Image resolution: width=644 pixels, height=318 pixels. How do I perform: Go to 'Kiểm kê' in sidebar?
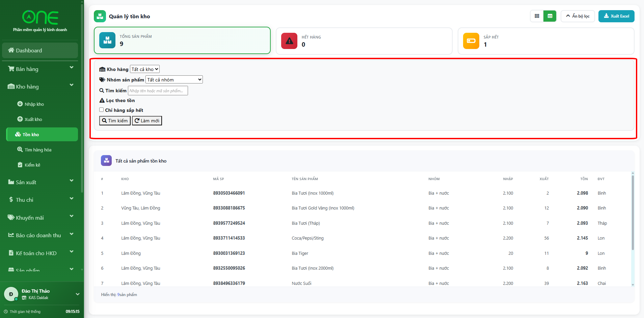[x=32, y=165]
